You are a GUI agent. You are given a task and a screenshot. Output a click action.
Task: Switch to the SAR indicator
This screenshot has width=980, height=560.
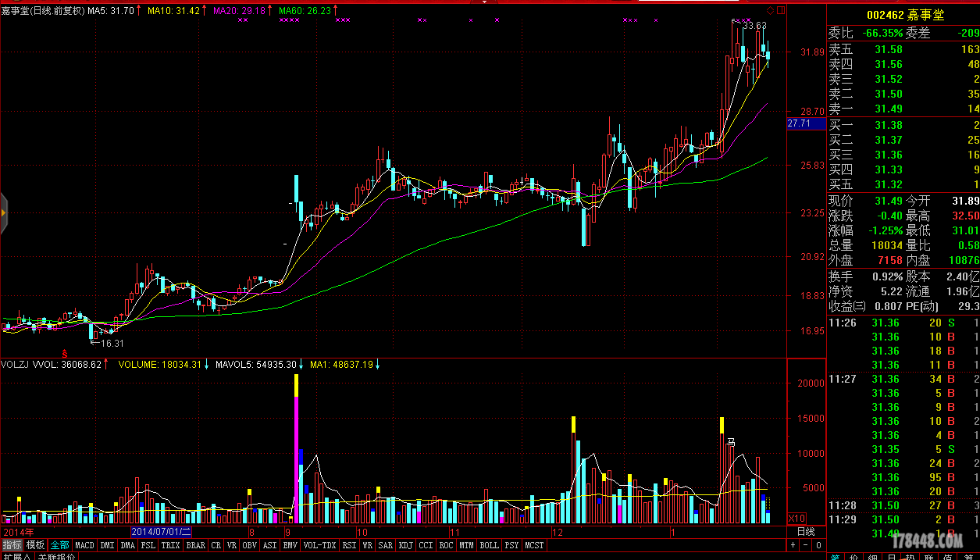[386, 545]
